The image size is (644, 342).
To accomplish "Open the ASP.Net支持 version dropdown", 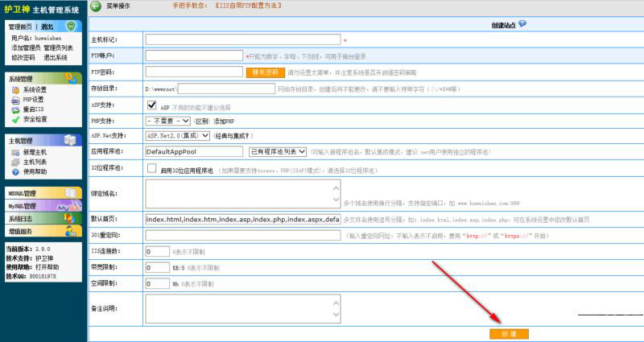I will tap(177, 135).
